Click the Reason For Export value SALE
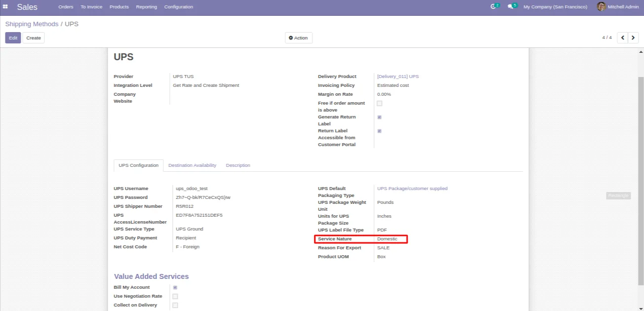 click(x=383, y=248)
